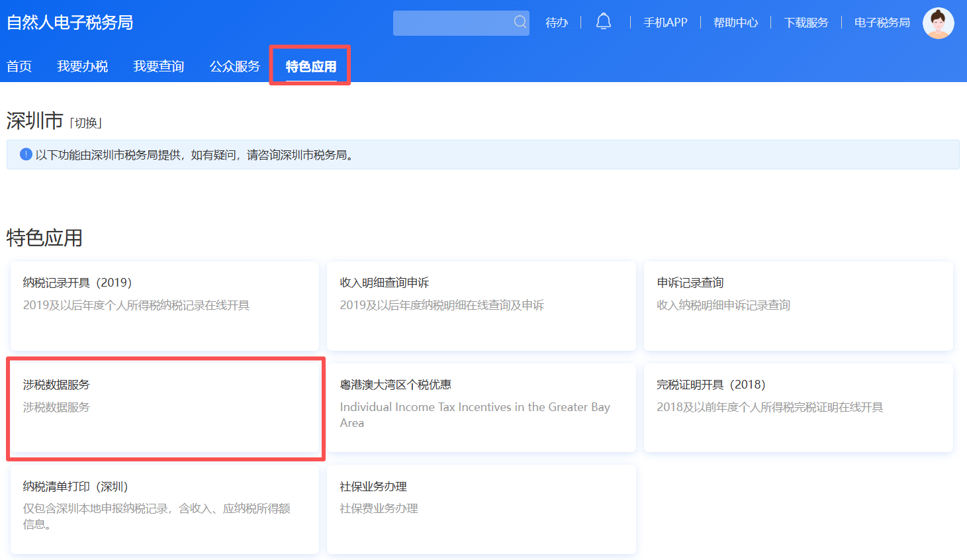The width and height of the screenshot is (967, 560).
Task: Open the 手机APP link
Action: (x=665, y=23)
